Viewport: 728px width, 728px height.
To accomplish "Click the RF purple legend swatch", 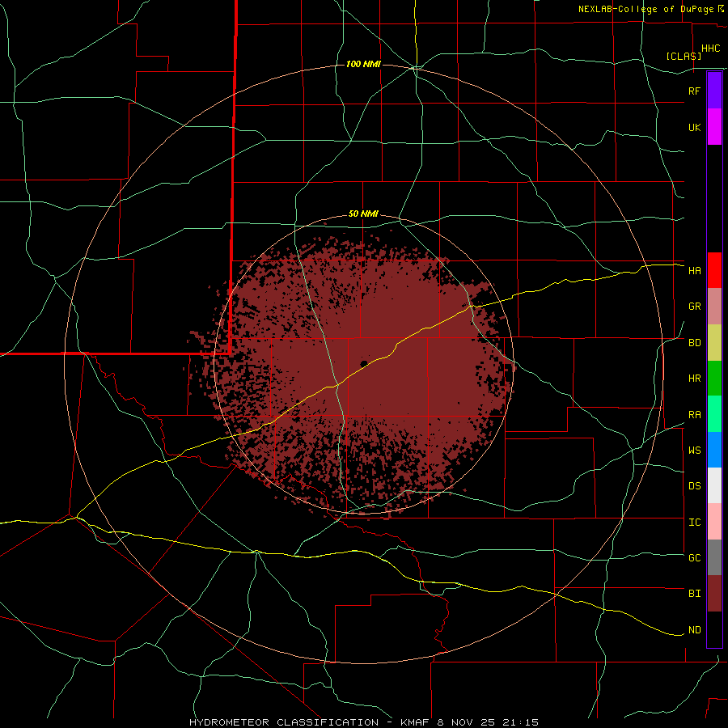I will click(714, 91).
